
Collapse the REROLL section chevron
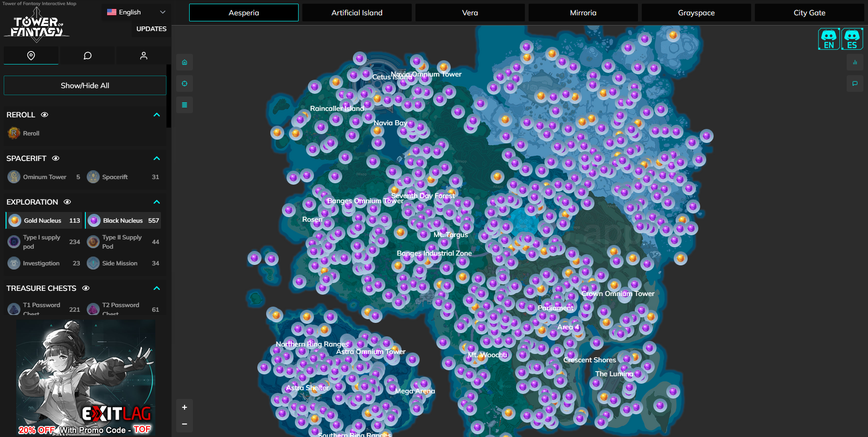tap(157, 115)
